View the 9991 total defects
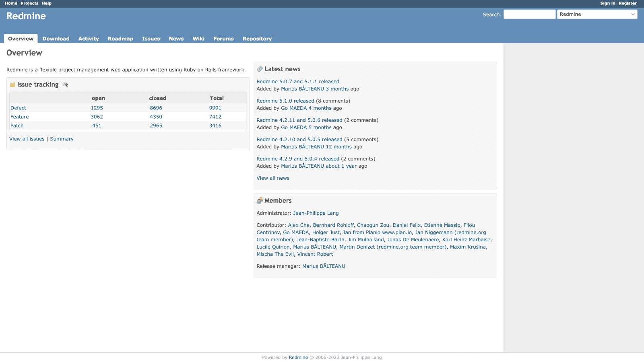The image size is (644, 362). 215,108
